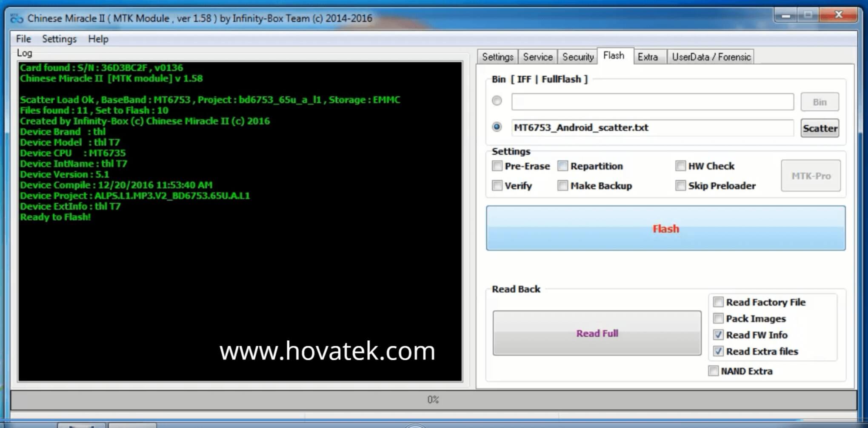Select the Bin input radio button
868x428 pixels.
click(496, 101)
